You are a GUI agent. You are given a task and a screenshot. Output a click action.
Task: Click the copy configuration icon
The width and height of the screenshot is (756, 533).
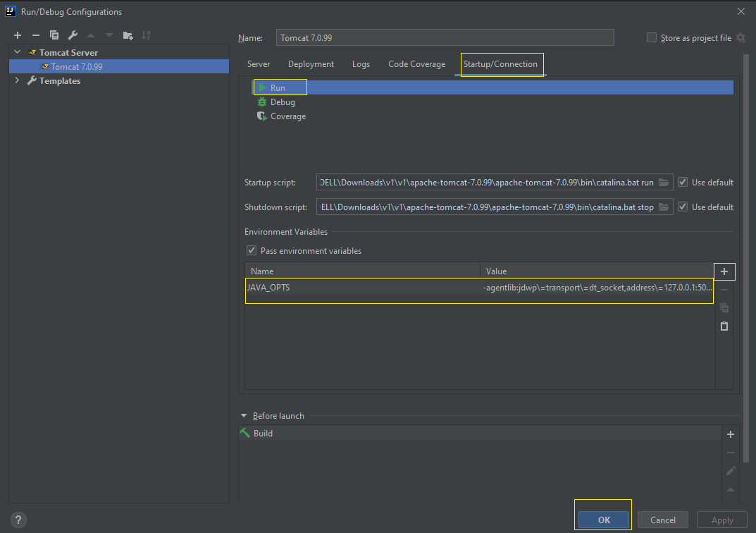pos(54,35)
